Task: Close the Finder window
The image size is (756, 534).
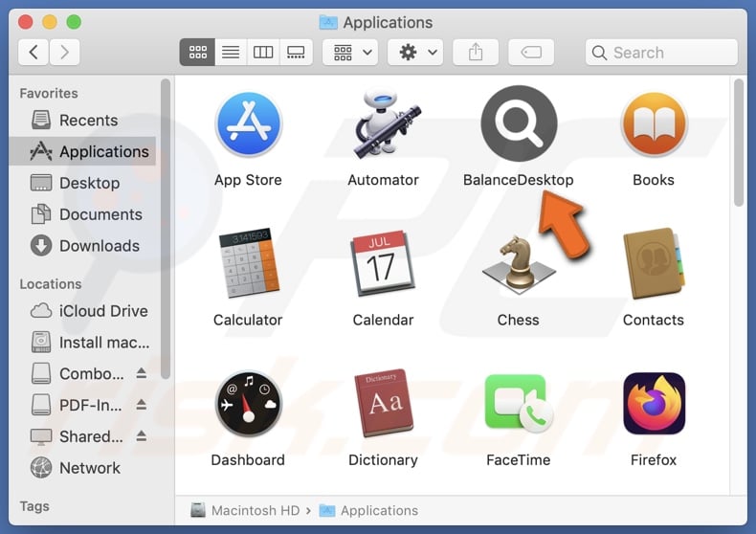Action: tap(26, 22)
